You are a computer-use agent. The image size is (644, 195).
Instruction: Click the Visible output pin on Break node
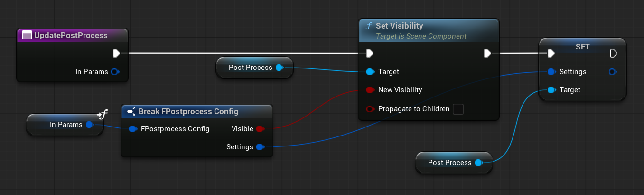(x=260, y=129)
